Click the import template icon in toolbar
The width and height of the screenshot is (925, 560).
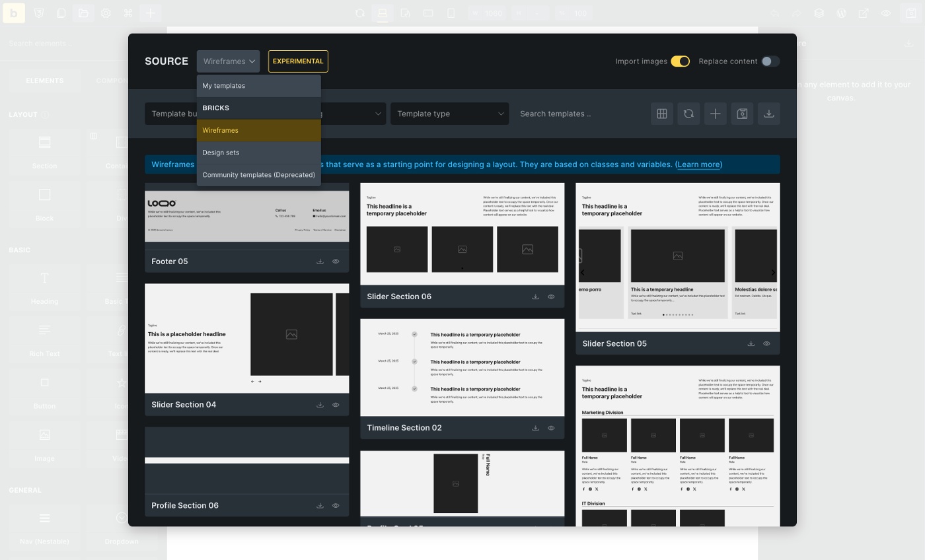point(769,114)
